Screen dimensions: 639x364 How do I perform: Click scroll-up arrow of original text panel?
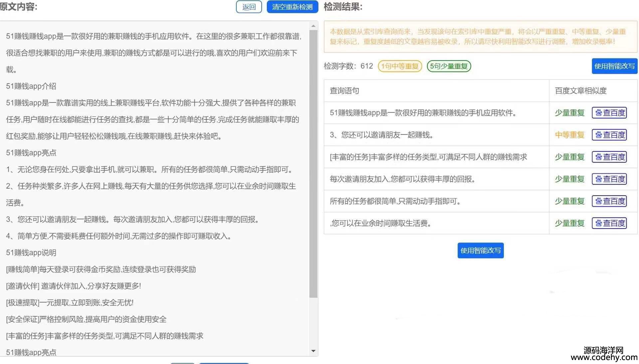pos(313,26)
